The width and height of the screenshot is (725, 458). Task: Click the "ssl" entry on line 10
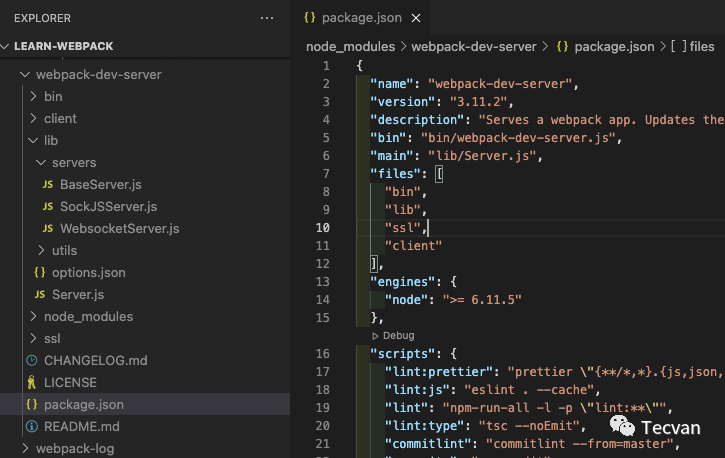[403, 228]
